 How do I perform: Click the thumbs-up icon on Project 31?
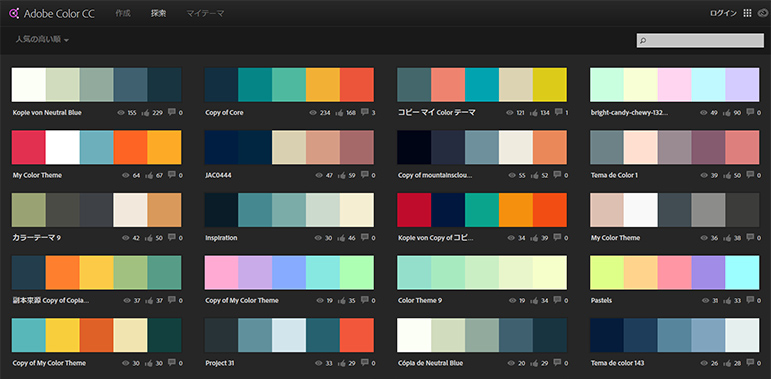point(339,363)
